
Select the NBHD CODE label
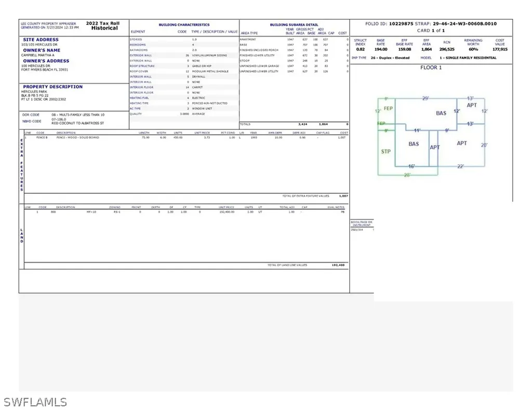pos(33,121)
